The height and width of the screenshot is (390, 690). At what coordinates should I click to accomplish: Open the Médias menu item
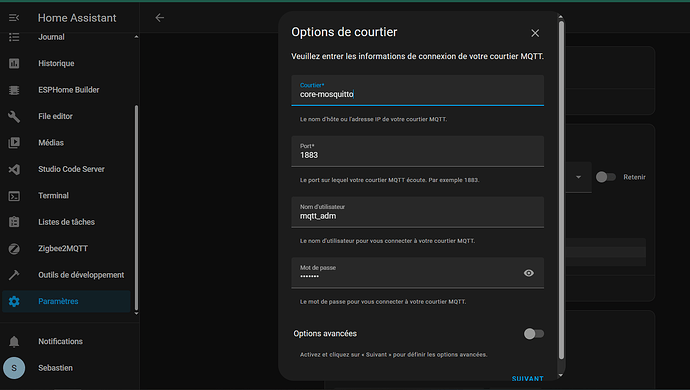[66, 143]
